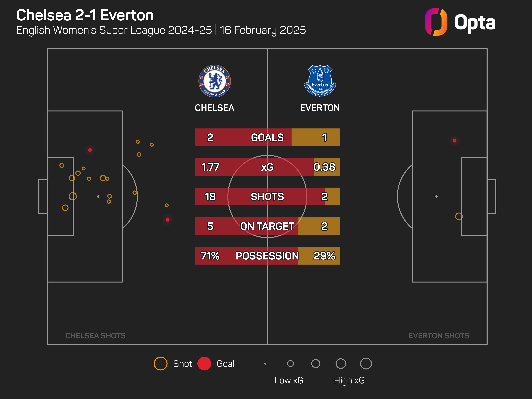Click the xG stat bar label
This screenshot has width=532, height=399.
click(x=267, y=167)
